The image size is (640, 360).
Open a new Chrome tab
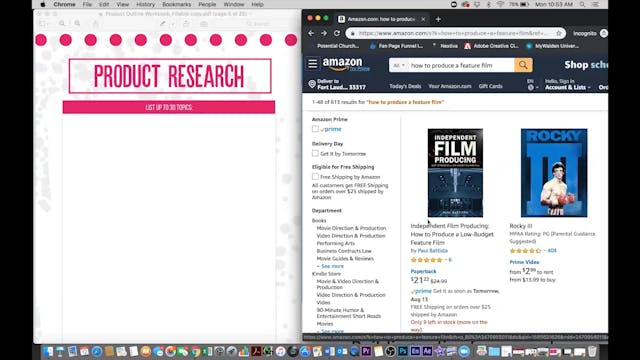[x=438, y=19]
